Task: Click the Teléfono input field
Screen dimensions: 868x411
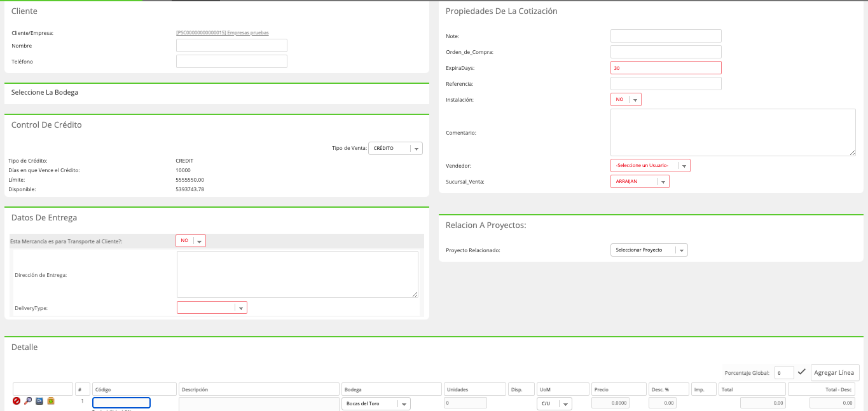Action: tap(231, 62)
